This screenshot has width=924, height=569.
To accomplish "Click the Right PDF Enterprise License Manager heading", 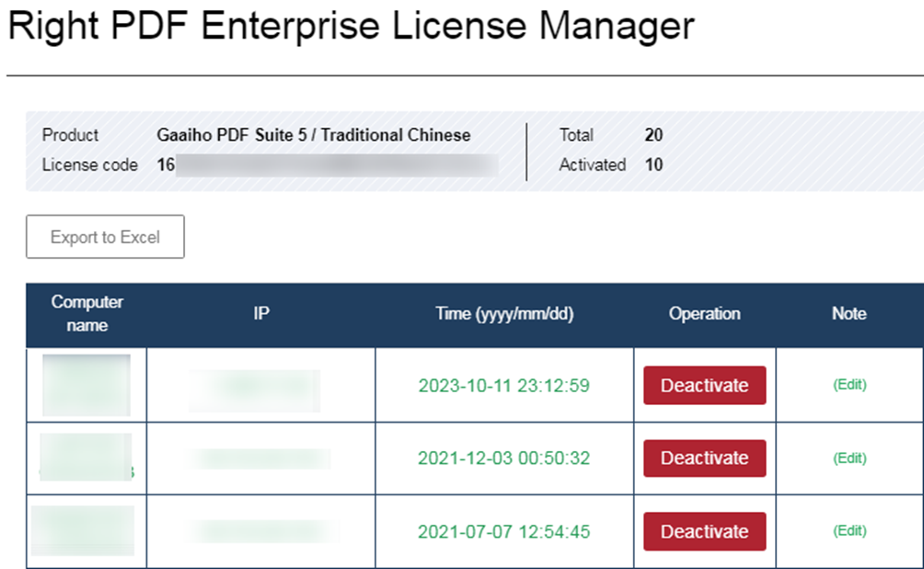I will tap(352, 26).
